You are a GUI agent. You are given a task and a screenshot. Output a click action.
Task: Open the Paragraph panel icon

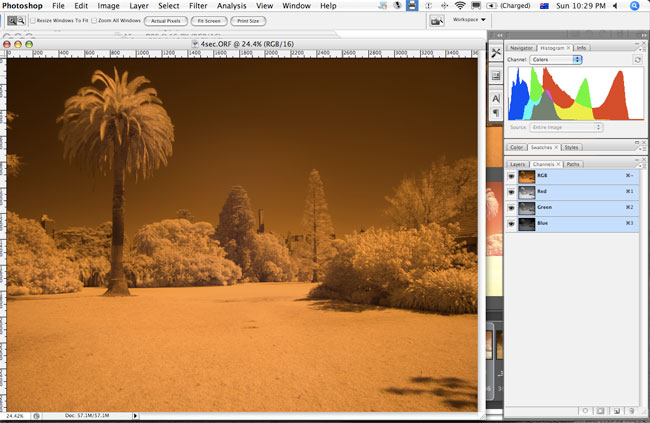click(x=496, y=113)
